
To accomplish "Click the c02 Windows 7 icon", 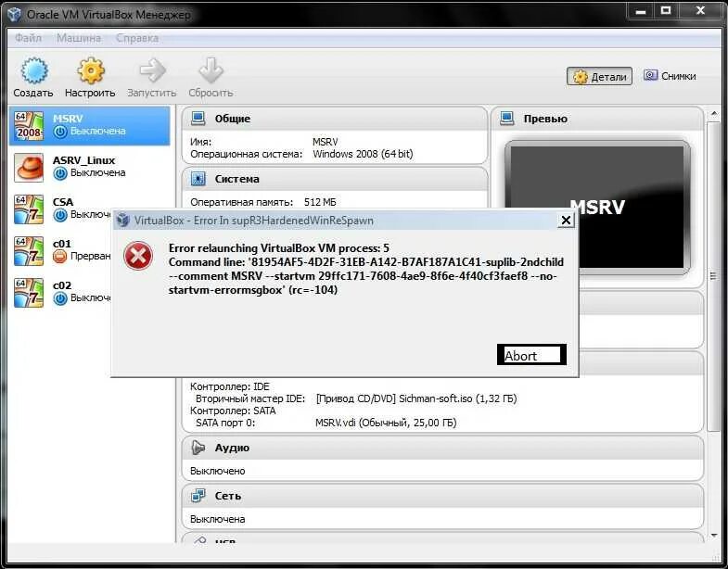I will pyautogui.click(x=29, y=293).
